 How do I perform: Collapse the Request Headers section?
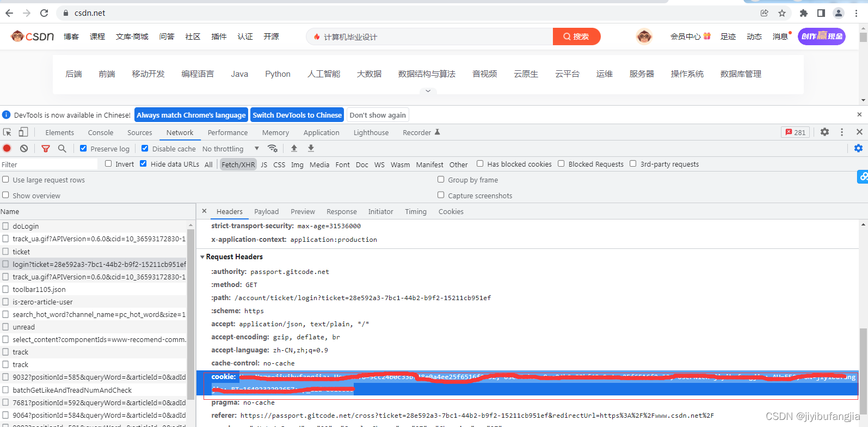tap(202, 257)
